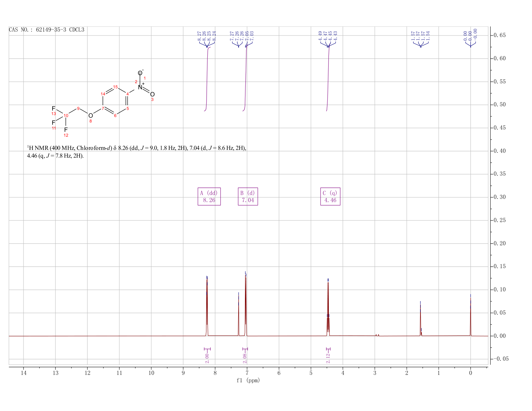Image resolution: width=532 pixels, height=411 pixels.
Task: Click fluorine atom labeled 13
Action: tap(54, 108)
